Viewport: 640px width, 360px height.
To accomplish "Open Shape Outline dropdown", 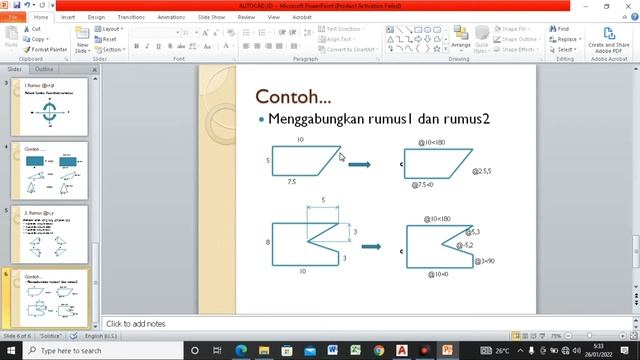I will (x=516, y=39).
